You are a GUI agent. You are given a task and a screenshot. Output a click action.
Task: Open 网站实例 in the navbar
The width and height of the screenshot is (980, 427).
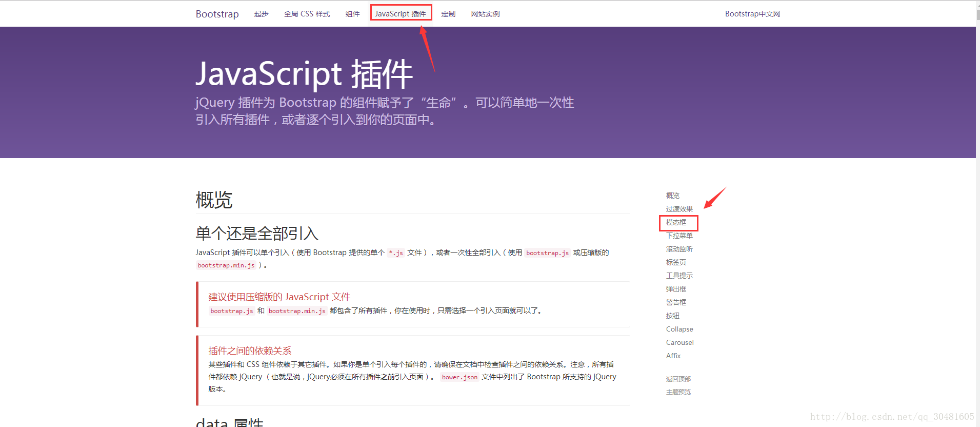coord(485,14)
